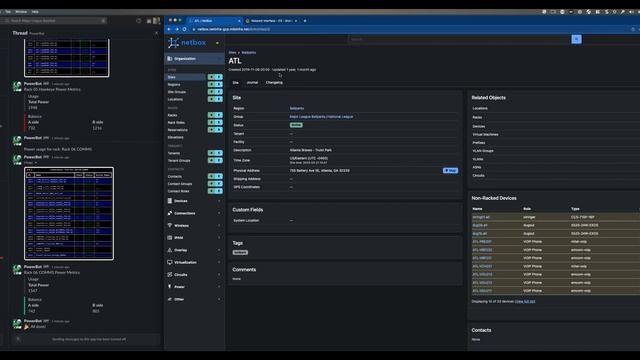
Task: Click Virtual Machines under Related Objects
Action: coord(485,134)
